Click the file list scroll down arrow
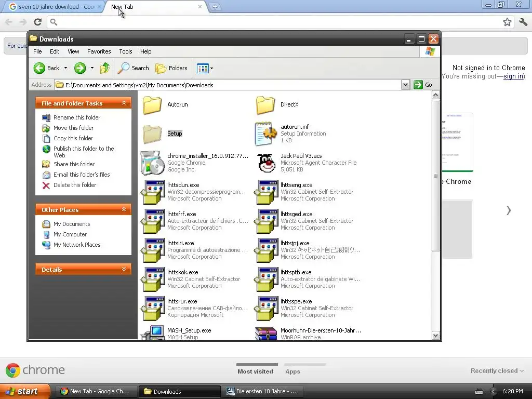Screen dimensions: 532x399 (436, 336)
